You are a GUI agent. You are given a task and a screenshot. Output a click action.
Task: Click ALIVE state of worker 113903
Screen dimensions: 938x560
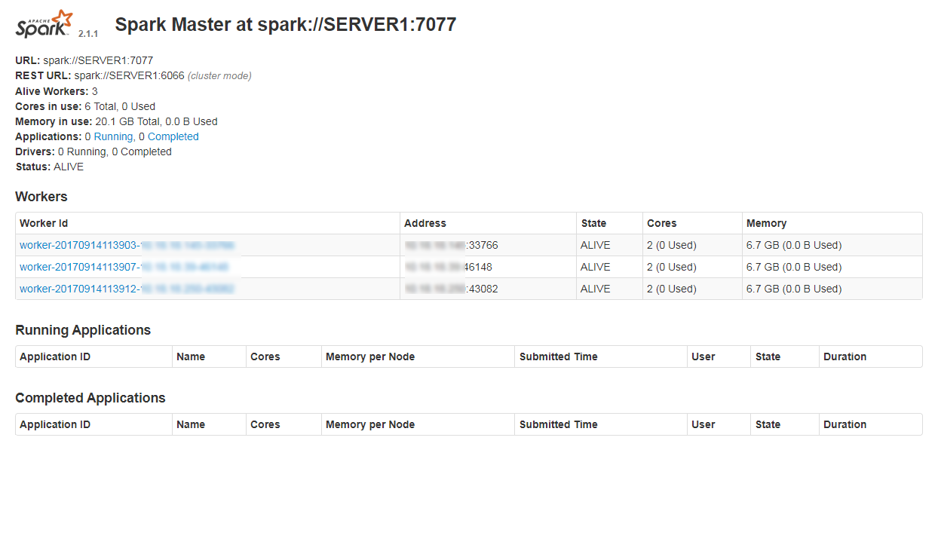[x=596, y=245]
